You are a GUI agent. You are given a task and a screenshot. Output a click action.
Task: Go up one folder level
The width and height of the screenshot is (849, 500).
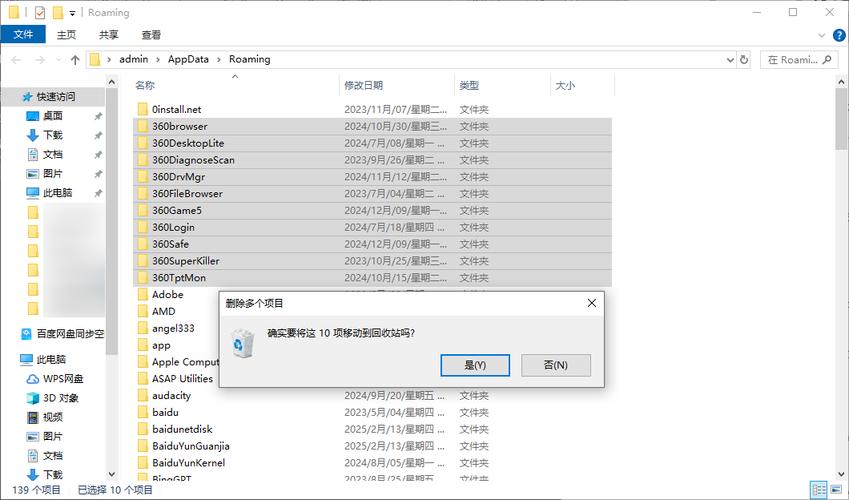[75, 60]
